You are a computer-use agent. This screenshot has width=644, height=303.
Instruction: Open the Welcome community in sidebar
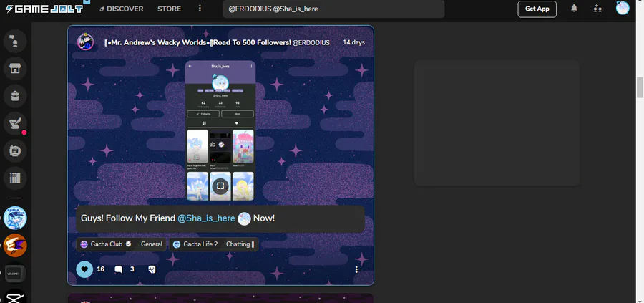(x=15, y=273)
